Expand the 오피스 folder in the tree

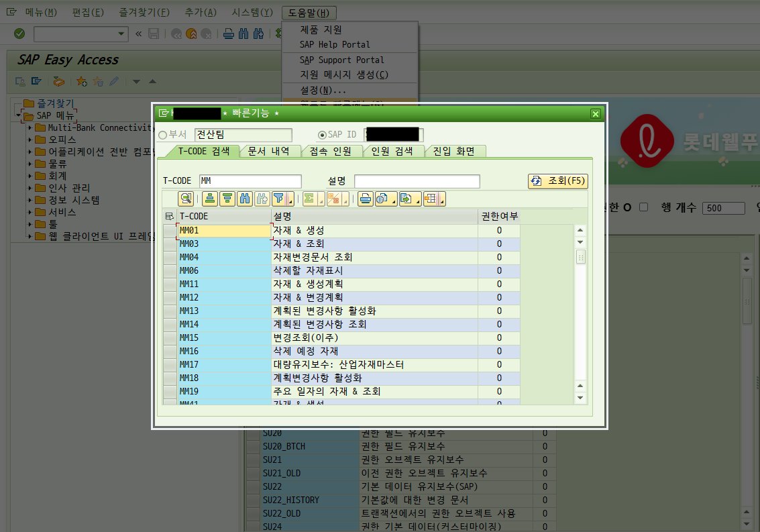pos(30,140)
